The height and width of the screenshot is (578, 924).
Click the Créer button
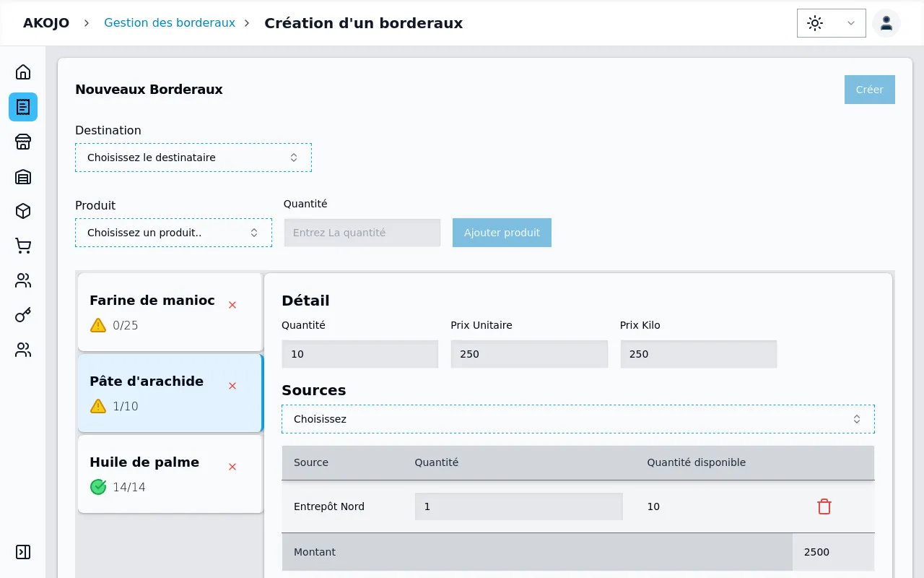[x=869, y=90]
